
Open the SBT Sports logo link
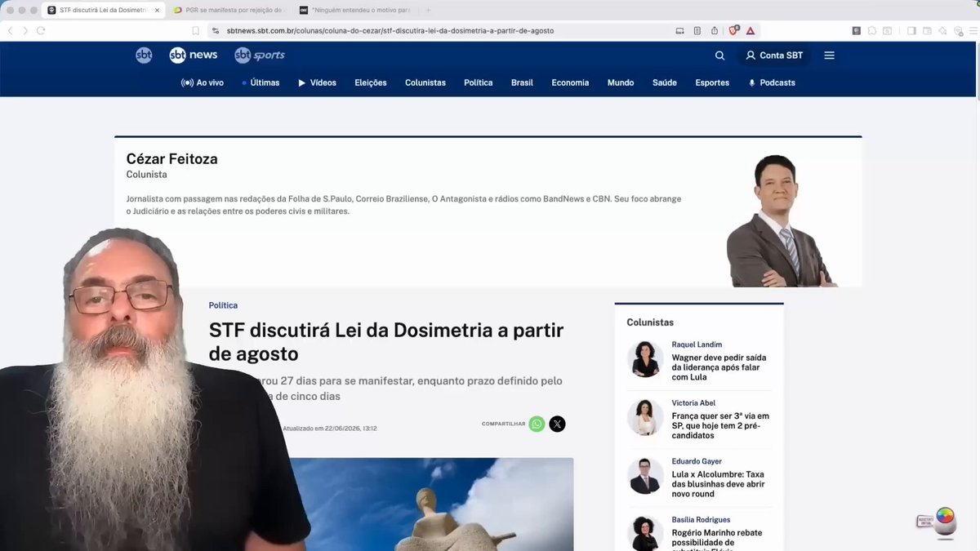coord(260,56)
